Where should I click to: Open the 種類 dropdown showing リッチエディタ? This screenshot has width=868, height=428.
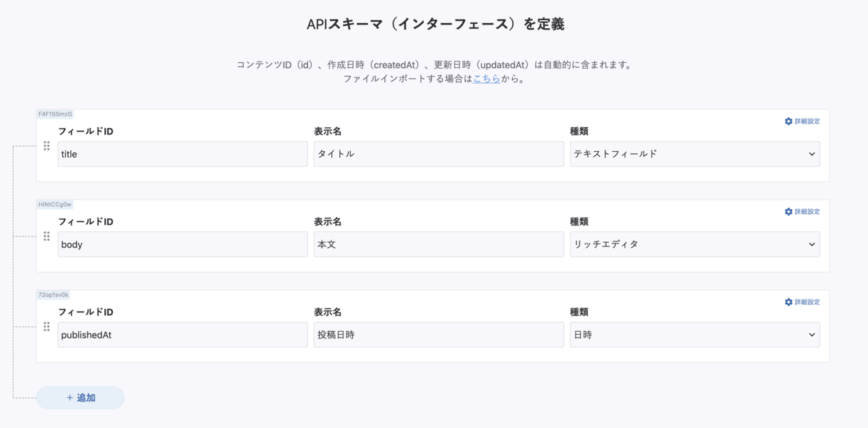pos(694,244)
